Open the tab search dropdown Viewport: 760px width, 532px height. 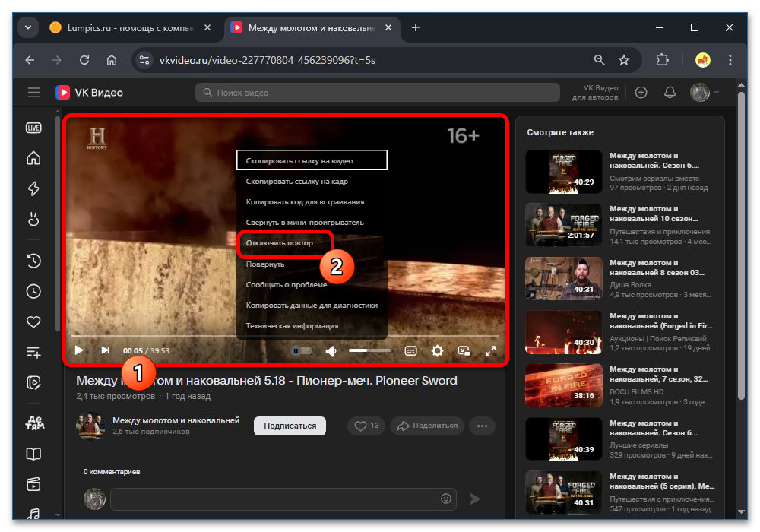click(28, 27)
